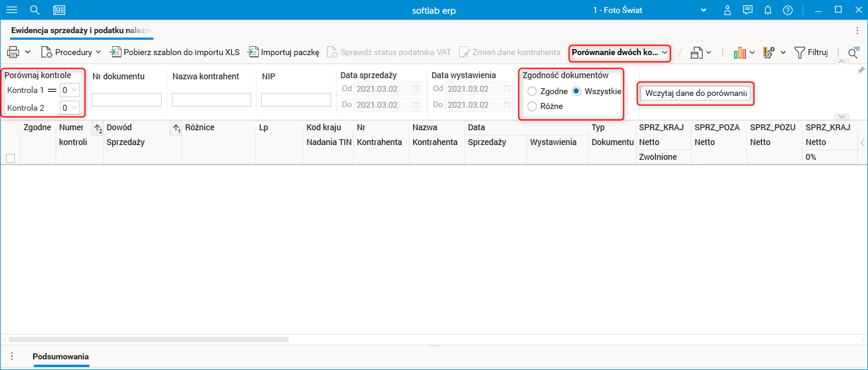Click the Typ Dokumentu column header

[612, 142]
